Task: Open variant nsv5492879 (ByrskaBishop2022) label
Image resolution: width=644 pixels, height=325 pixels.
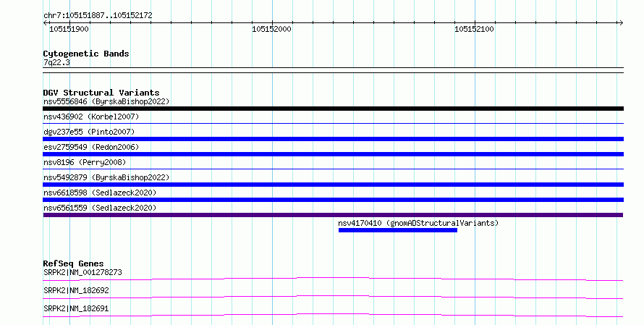Action: tap(106, 177)
